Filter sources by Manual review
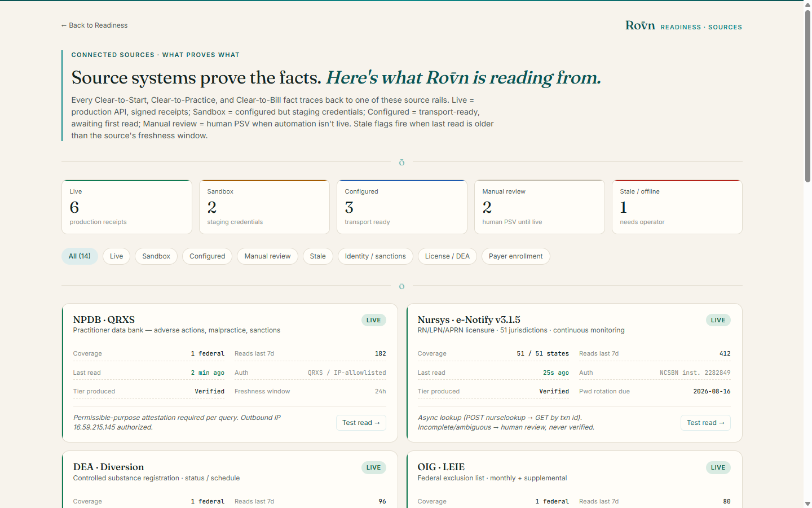The width and height of the screenshot is (812, 508). coord(267,256)
